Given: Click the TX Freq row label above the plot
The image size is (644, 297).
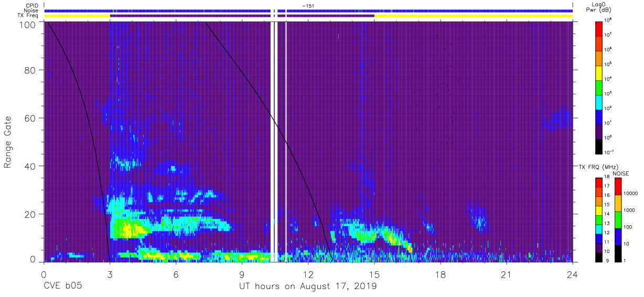Looking at the screenshot, I should tap(29, 16).
